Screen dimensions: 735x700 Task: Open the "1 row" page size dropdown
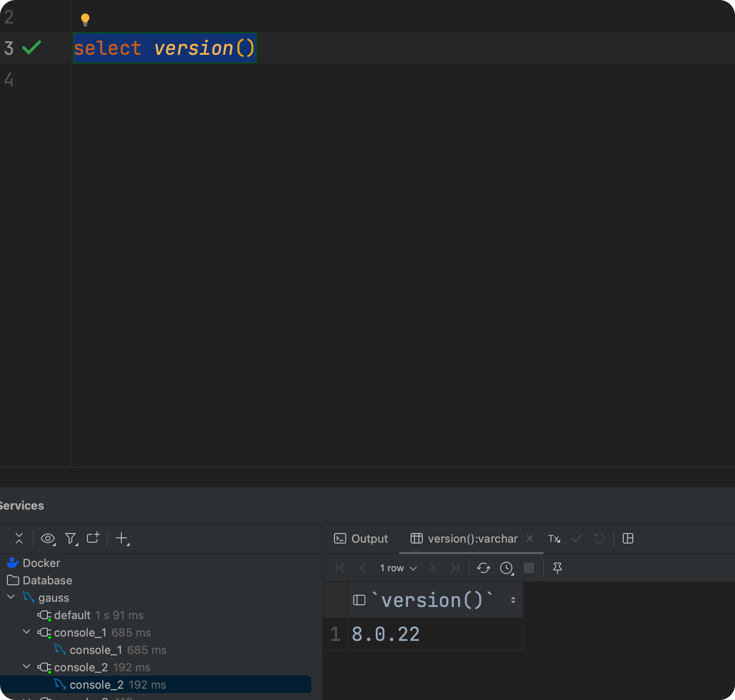tap(398, 568)
